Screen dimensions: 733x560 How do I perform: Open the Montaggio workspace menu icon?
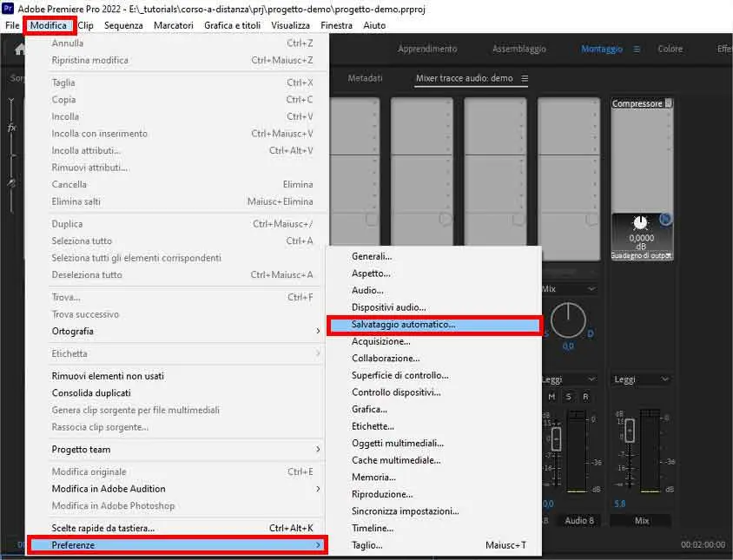[x=637, y=49]
